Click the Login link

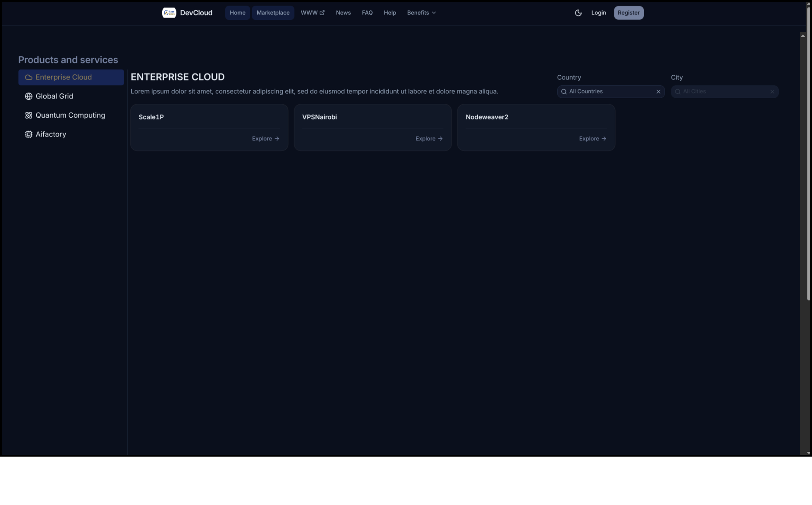(x=598, y=13)
